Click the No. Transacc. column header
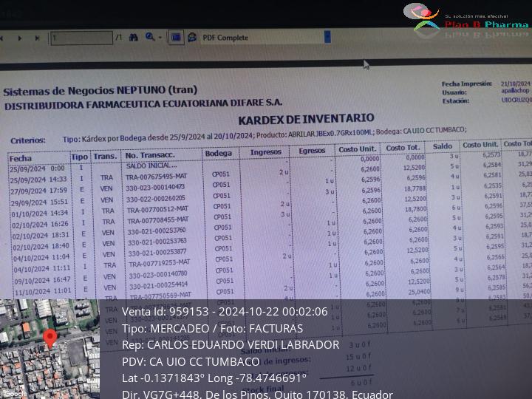Viewport: 532px width, 399px height. tap(150, 155)
